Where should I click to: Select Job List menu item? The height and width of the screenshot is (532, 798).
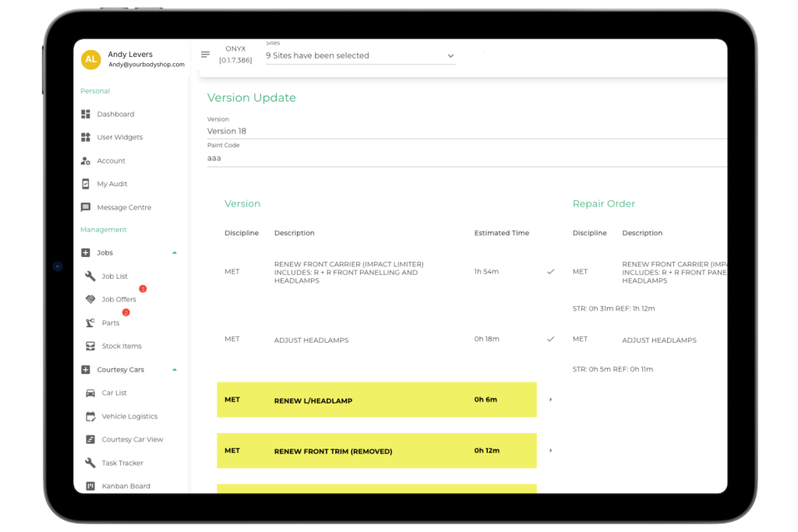tap(115, 277)
